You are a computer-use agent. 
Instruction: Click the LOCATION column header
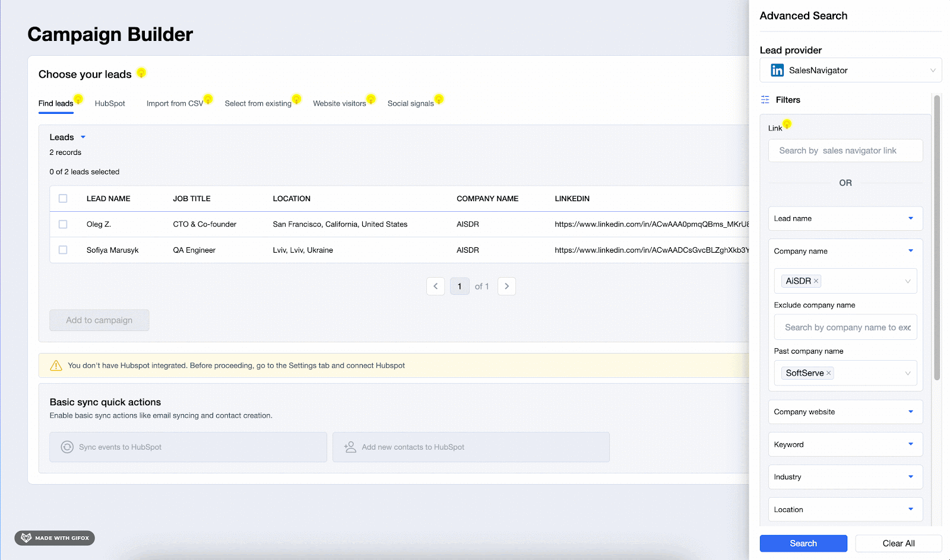coord(292,199)
